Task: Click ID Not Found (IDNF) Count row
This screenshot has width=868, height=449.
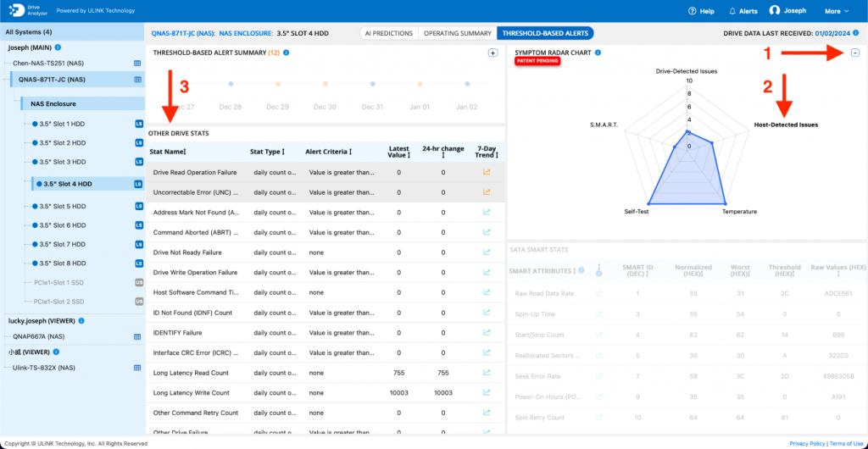Action: click(x=325, y=313)
